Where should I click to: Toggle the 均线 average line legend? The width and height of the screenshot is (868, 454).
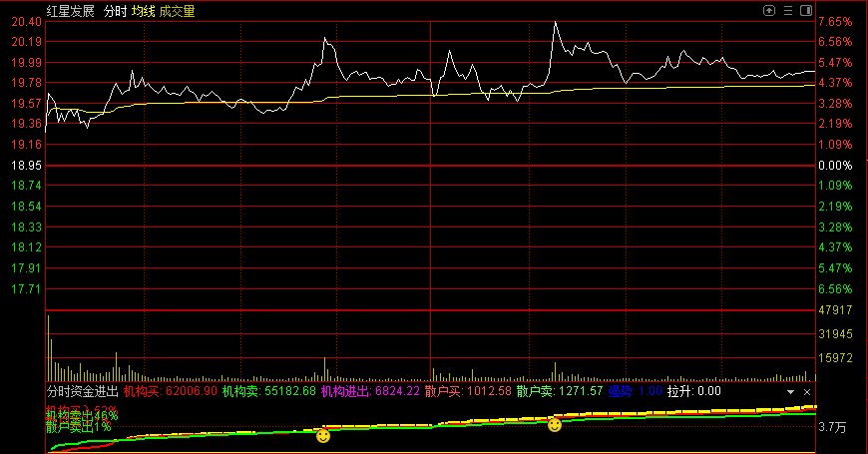point(145,11)
